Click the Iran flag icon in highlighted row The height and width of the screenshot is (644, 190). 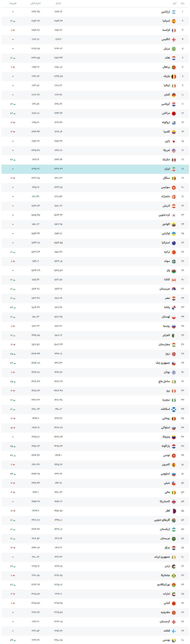point(174,169)
